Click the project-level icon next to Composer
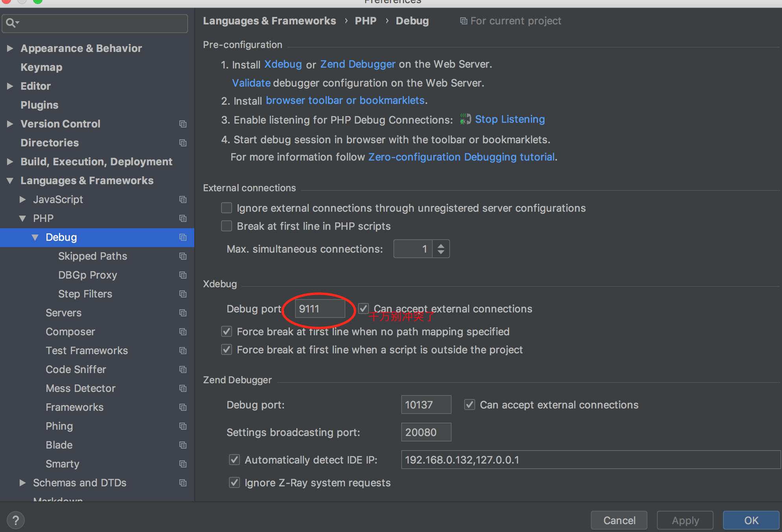The height and width of the screenshot is (532, 782). pos(183,332)
